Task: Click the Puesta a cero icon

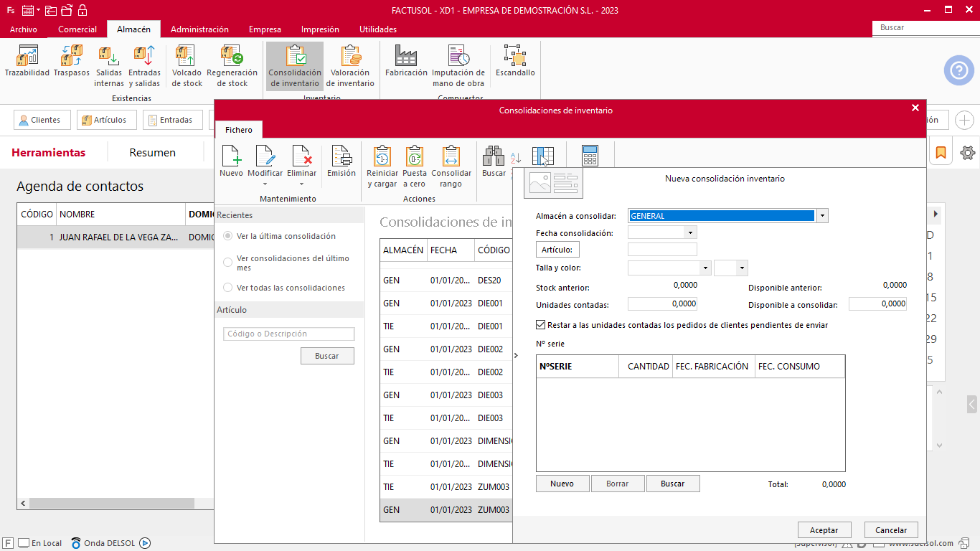Action: coord(415,166)
